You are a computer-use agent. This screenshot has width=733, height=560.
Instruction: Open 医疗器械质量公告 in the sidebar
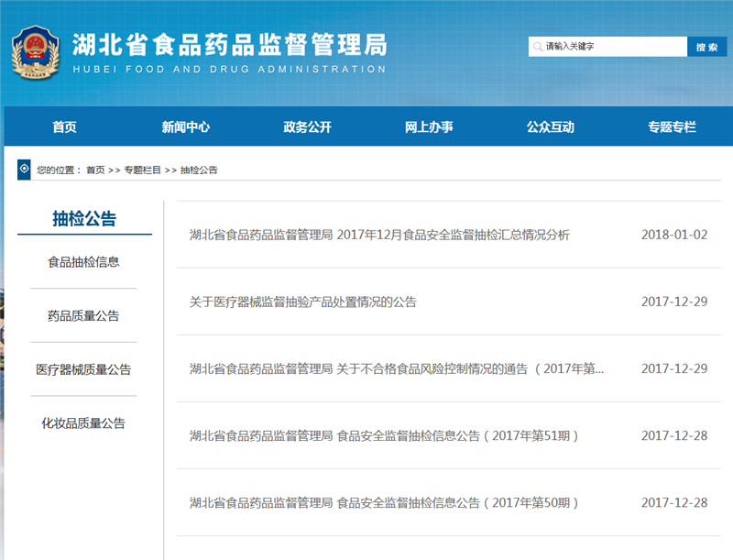click(83, 369)
